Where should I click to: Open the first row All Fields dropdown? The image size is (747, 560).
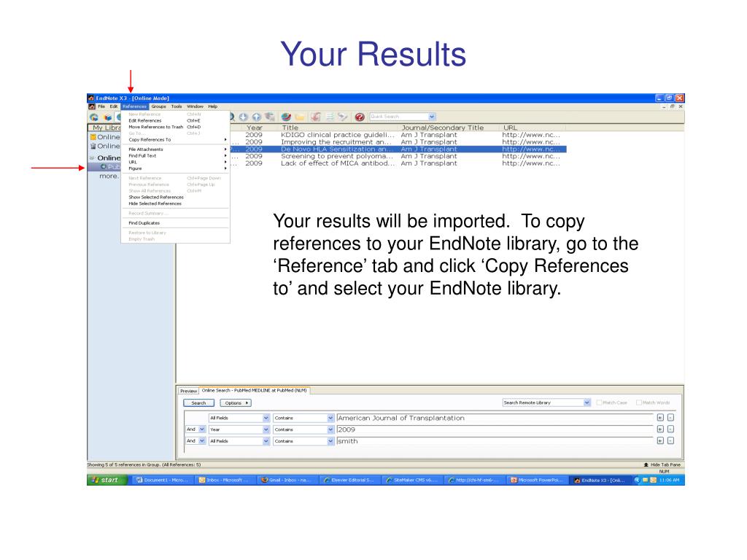point(266,418)
